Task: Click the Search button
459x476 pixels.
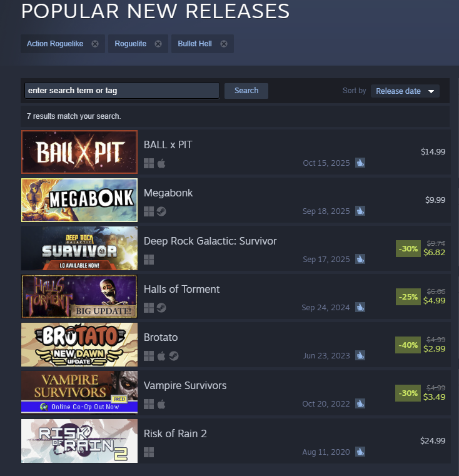Action: [246, 91]
